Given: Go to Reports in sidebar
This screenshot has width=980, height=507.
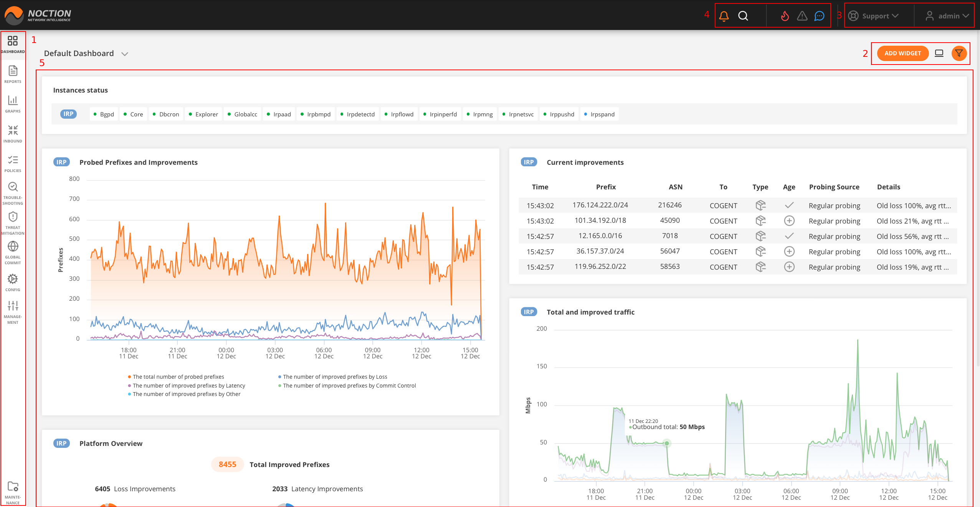Looking at the screenshot, I should [x=13, y=74].
